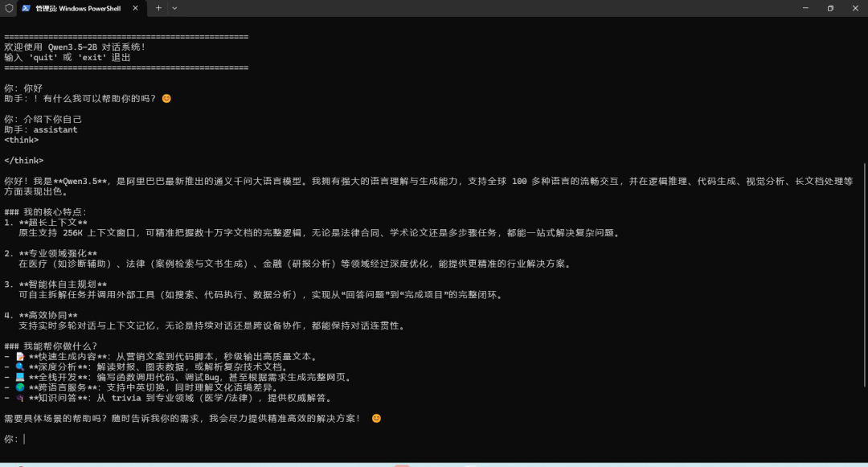Screen dimensions: 868x467
Task: Click the line 你: 介绍下你自己
Action: coord(43,120)
